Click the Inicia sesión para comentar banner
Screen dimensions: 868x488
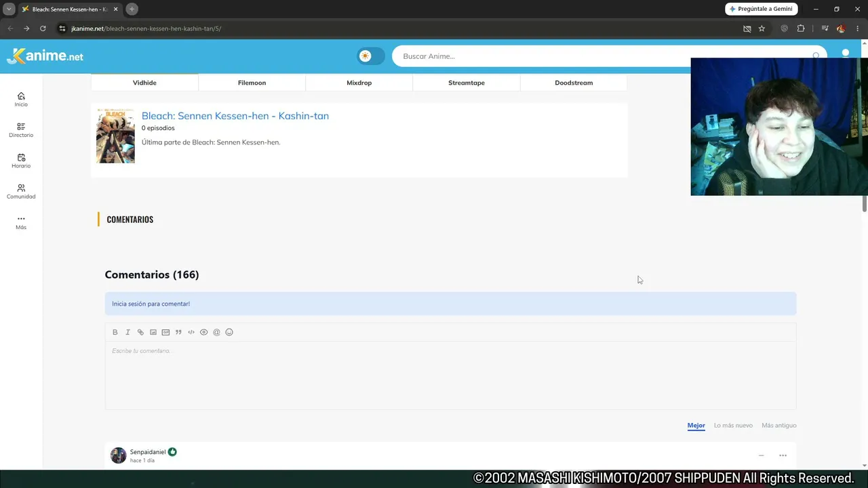450,304
